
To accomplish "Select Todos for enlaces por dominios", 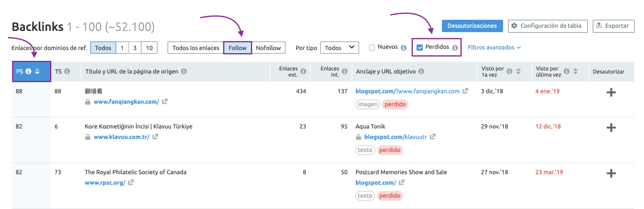I will pos(103,48).
